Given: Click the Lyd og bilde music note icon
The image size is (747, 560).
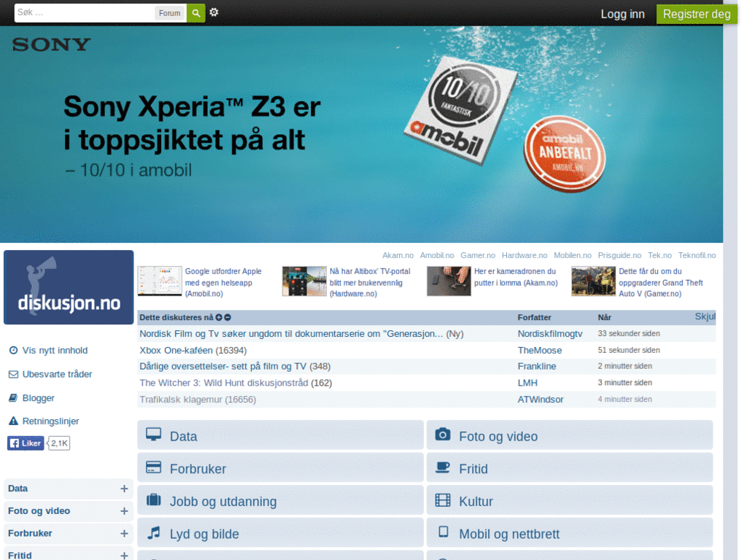Looking at the screenshot, I should (x=153, y=533).
